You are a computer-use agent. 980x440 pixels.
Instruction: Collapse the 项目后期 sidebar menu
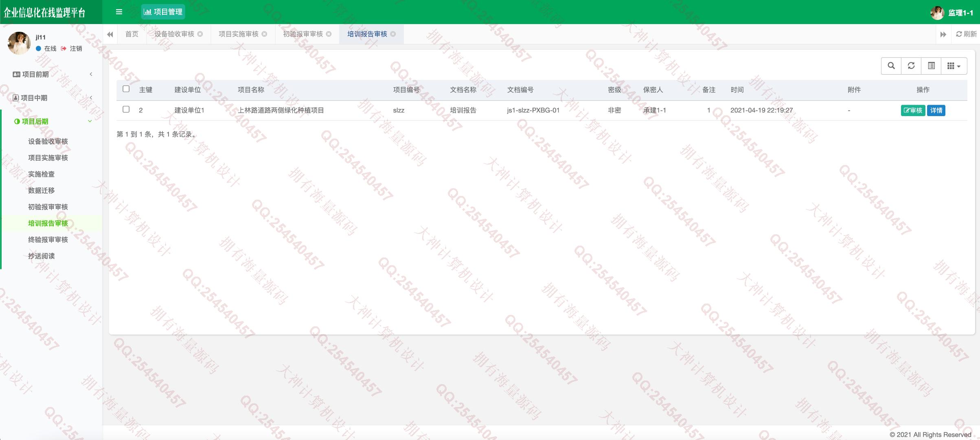point(52,121)
